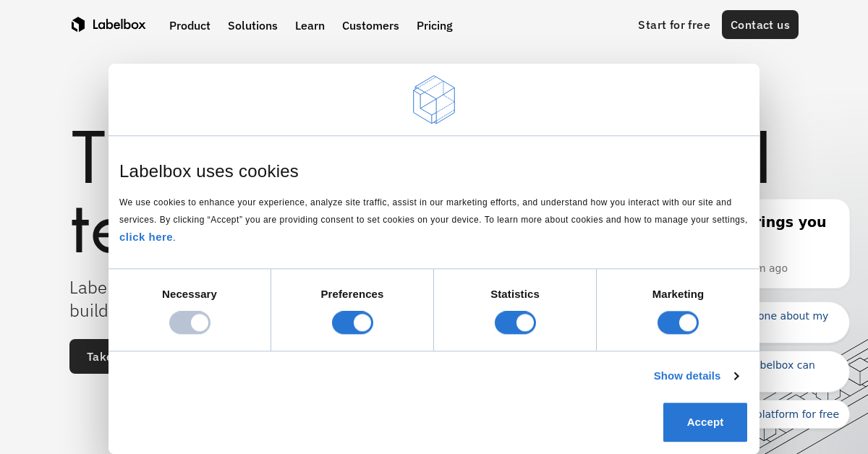The image size is (868, 454).
Task: Click the 'Preferences' category label
Action: (352, 294)
